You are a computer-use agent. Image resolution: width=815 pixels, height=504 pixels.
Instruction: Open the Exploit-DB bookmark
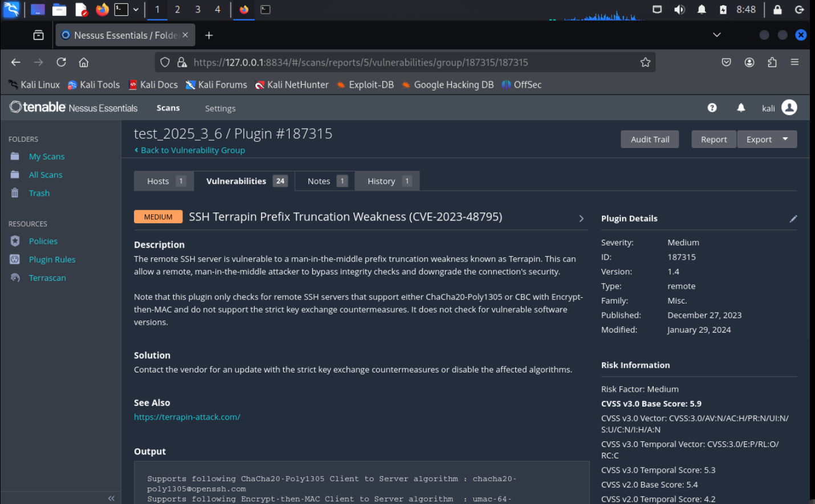pyautogui.click(x=365, y=85)
